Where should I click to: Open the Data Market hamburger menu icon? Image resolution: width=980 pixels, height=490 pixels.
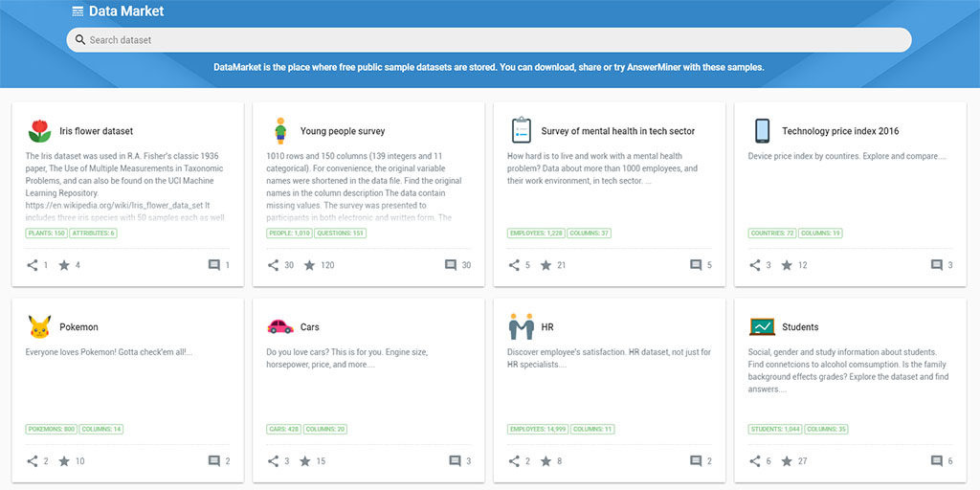coord(78,11)
